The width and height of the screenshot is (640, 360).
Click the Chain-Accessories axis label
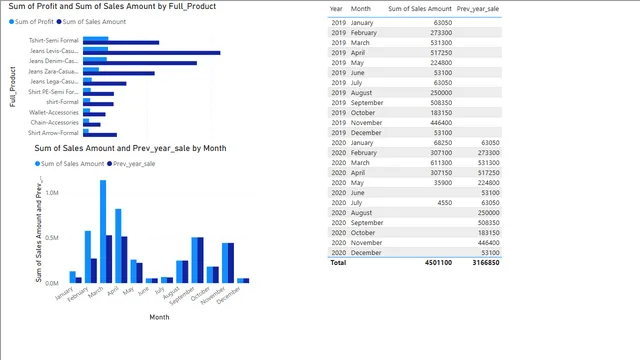tap(54, 122)
